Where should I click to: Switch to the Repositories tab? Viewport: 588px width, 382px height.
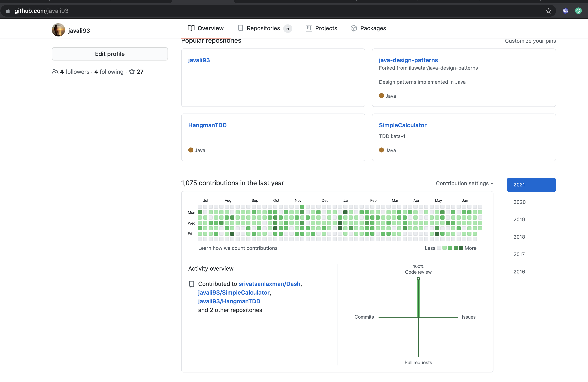pos(265,28)
